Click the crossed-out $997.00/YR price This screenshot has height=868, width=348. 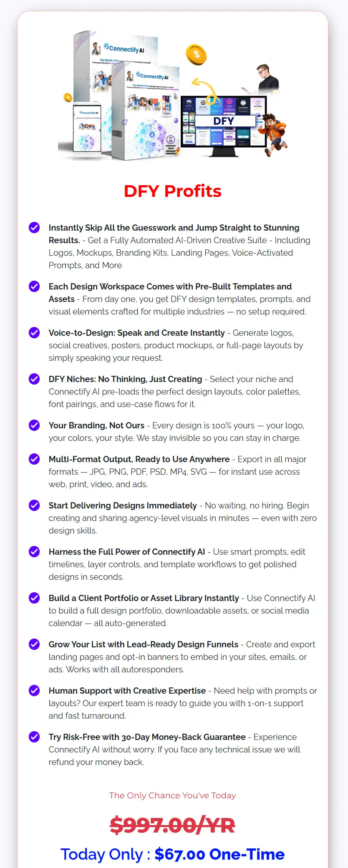coord(173,825)
